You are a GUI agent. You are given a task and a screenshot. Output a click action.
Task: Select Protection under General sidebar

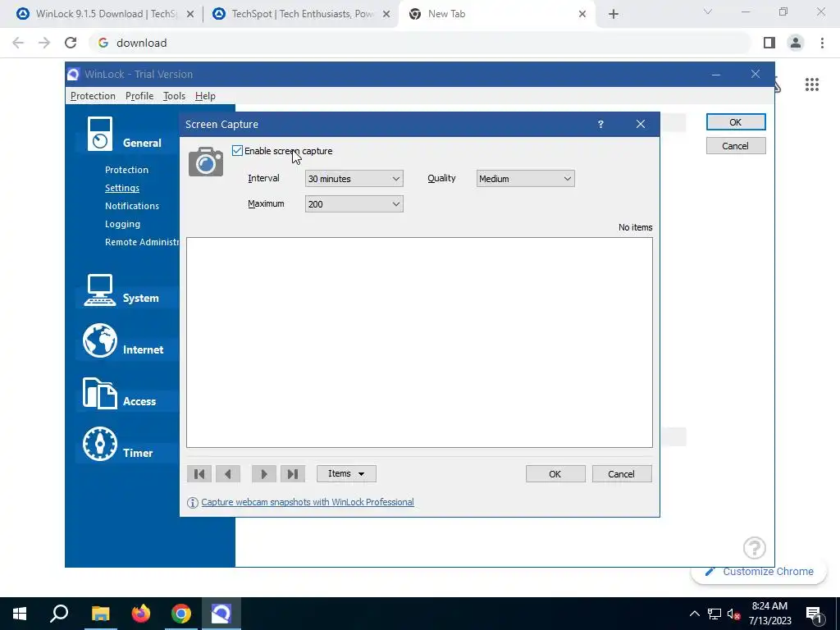[126, 170]
